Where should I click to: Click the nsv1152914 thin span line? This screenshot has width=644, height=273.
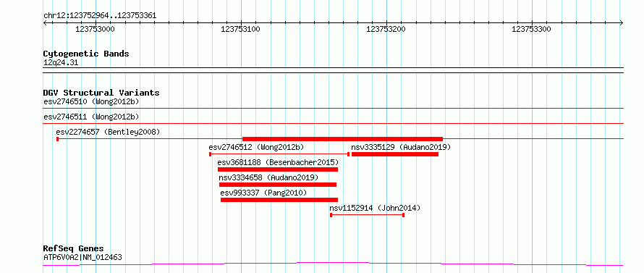367,215
